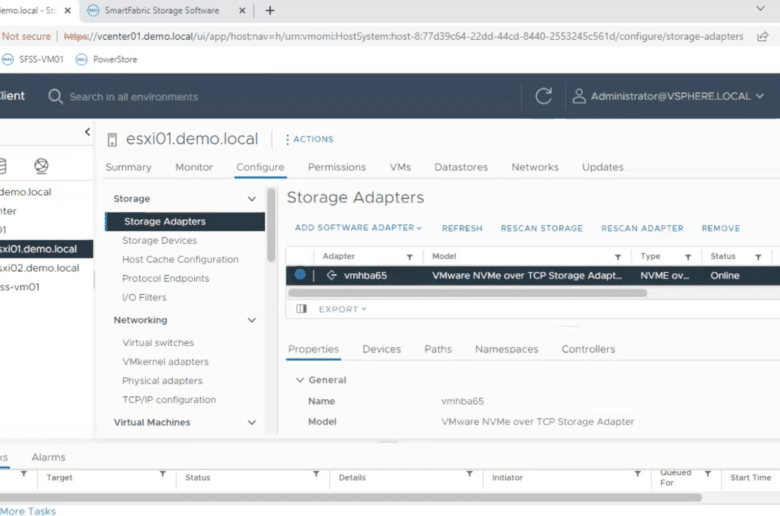The width and height of the screenshot is (780, 516).
Task: Open Virtual switches settings
Action: (x=158, y=343)
